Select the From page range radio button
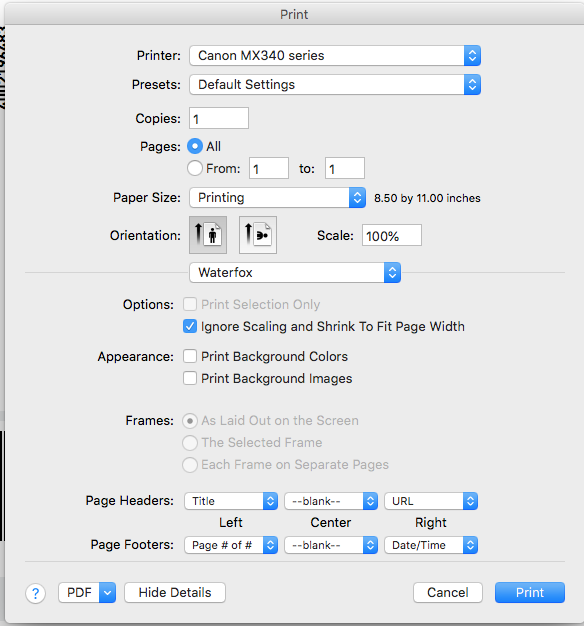This screenshot has height=626, width=584. pos(195,168)
